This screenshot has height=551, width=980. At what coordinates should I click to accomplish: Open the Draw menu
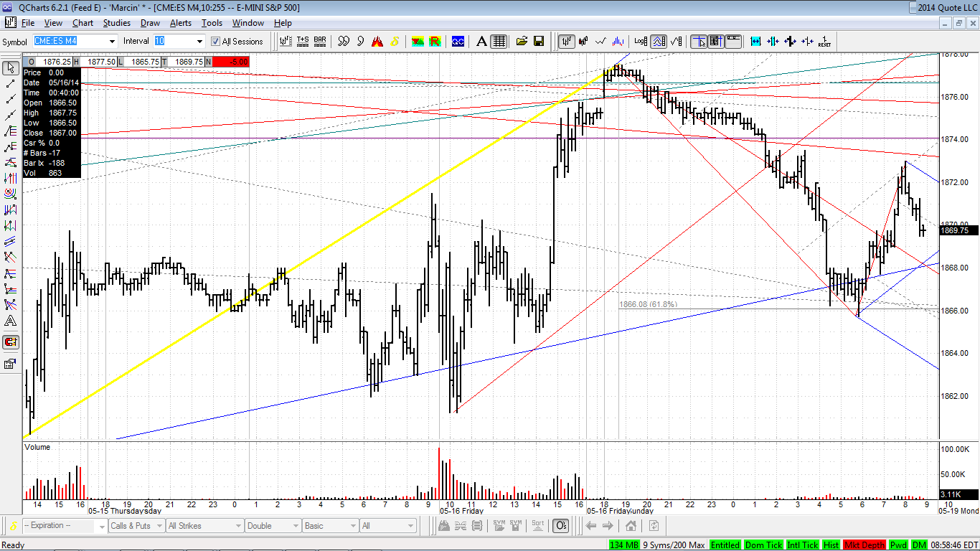150,23
